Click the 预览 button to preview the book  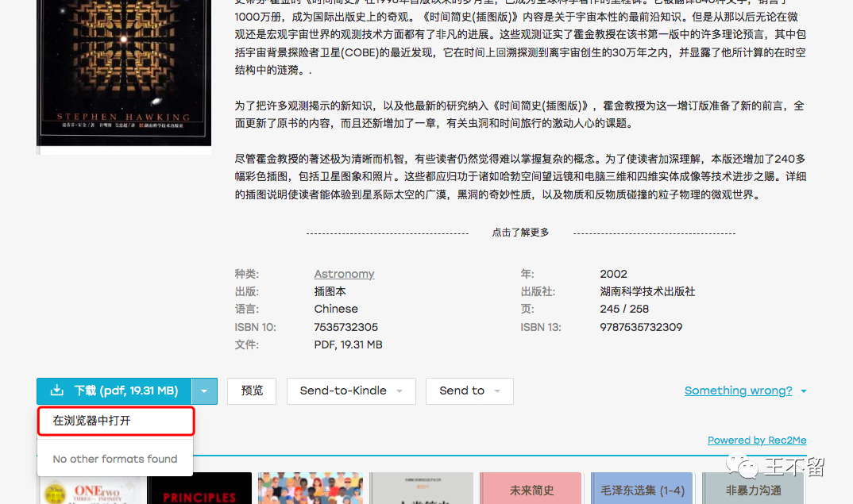(251, 391)
